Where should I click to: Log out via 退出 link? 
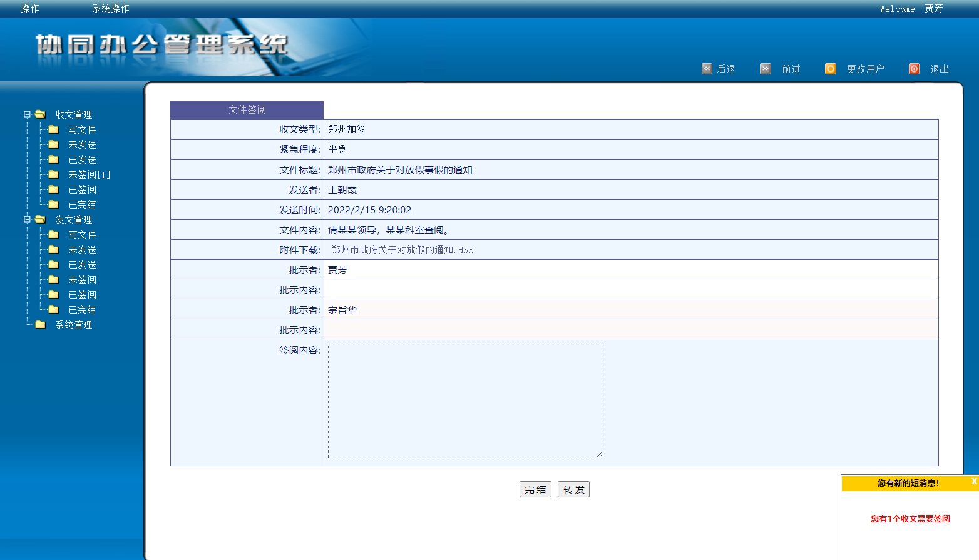pyautogui.click(x=940, y=69)
